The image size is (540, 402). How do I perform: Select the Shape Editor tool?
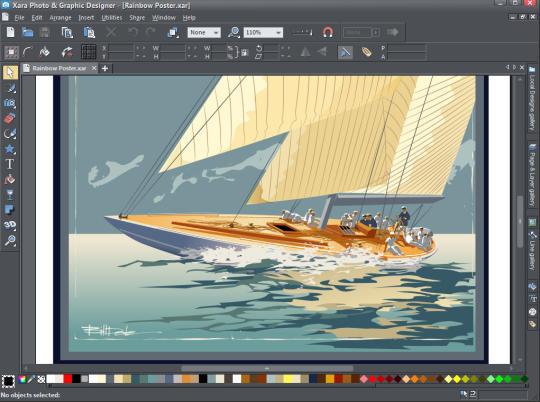pos(10,133)
